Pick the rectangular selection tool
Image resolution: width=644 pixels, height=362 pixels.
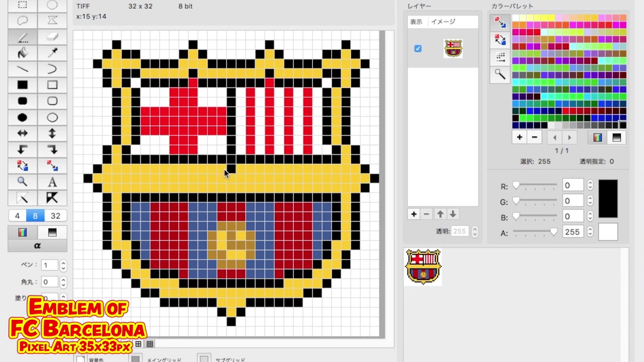click(x=22, y=5)
